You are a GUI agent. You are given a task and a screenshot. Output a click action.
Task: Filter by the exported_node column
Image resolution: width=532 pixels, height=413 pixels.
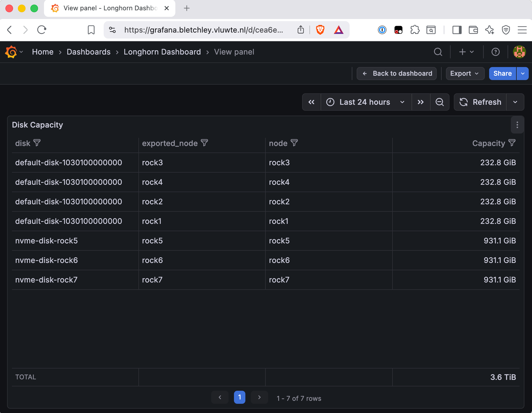204,143
